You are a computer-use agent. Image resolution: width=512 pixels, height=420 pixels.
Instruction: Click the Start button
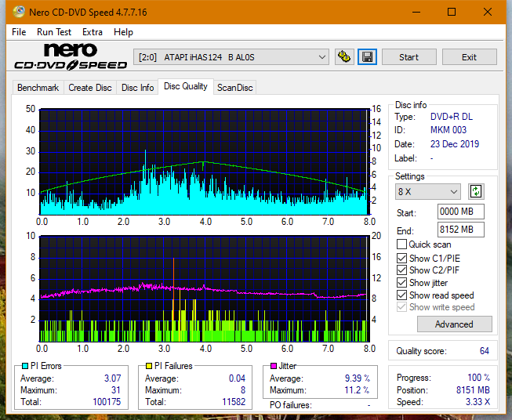pos(409,57)
